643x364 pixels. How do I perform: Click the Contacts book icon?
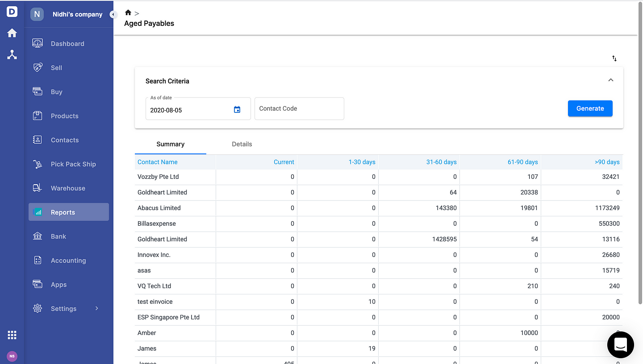tap(38, 140)
